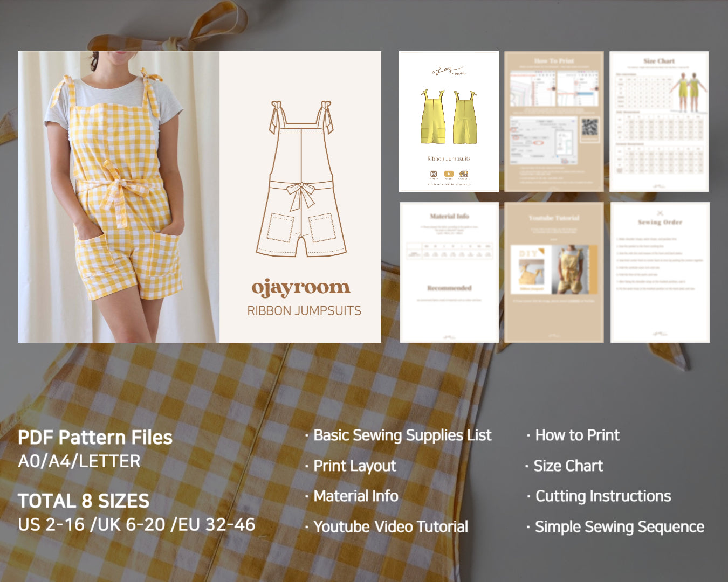Viewport: 728px width, 582px height.
Task: Click the ojayroom wordmark beside RIBBON JUMPSUITS
Action: coord(302,288)
